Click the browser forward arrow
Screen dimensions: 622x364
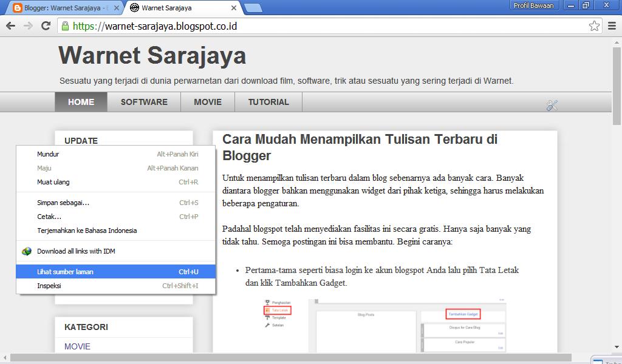(x=28, y=26)
